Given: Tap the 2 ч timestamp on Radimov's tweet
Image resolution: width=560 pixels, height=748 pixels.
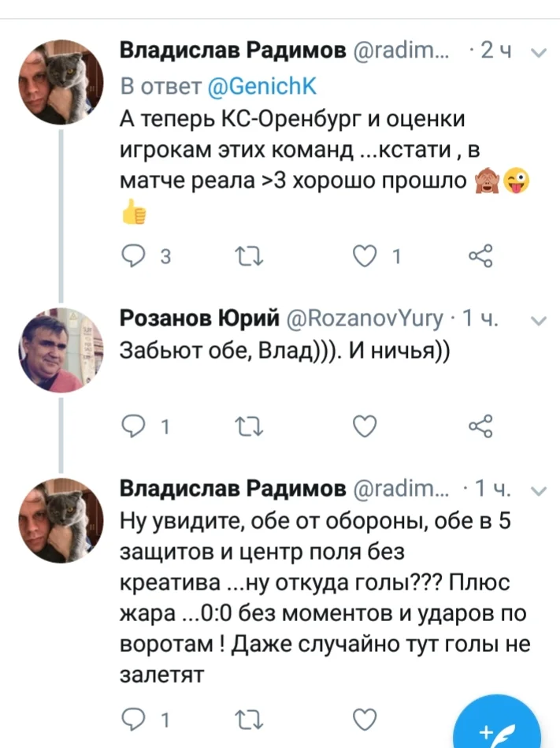Looking at the screenshot, I should click(x=492, y=50).
